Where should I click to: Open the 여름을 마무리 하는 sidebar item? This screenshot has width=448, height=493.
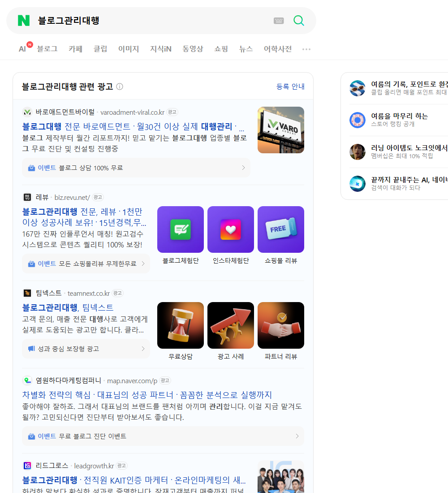click(399, 120)
